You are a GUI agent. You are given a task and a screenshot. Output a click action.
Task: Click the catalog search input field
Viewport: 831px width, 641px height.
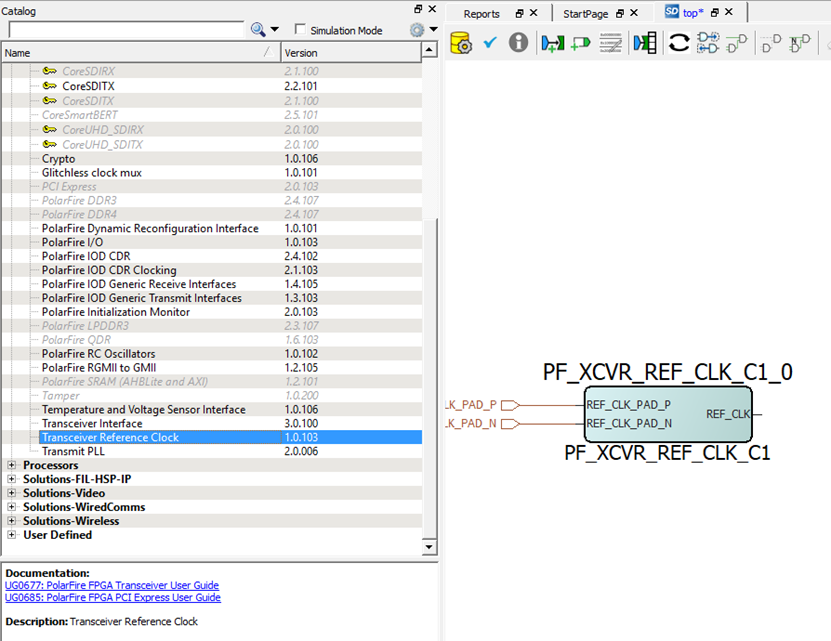[125, 30]
